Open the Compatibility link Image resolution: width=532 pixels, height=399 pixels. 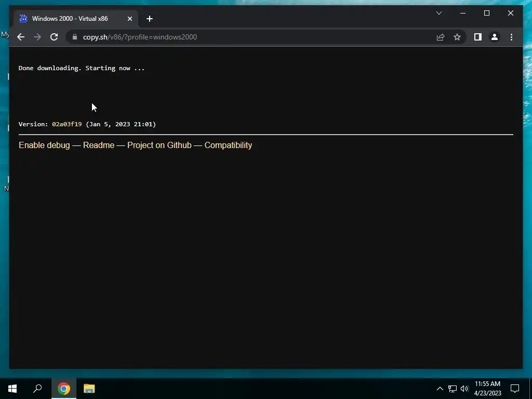(229, 145)
